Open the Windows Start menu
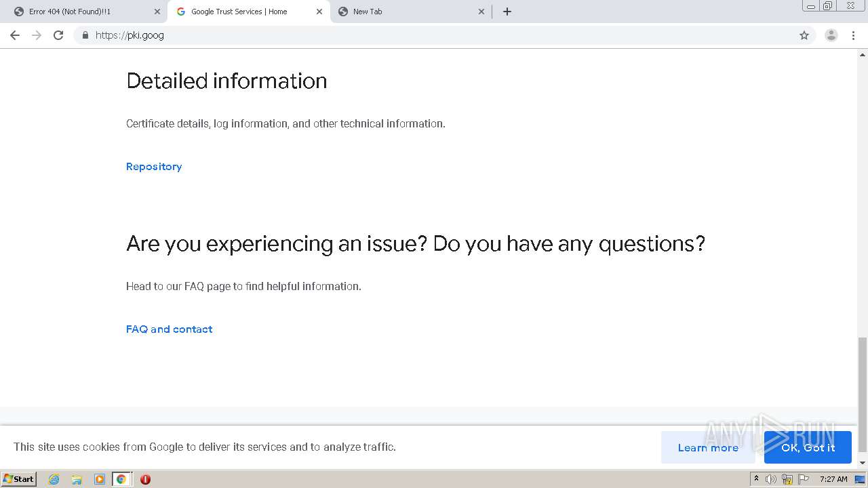The height and width of the screenshot is (488, 868). 19,479
